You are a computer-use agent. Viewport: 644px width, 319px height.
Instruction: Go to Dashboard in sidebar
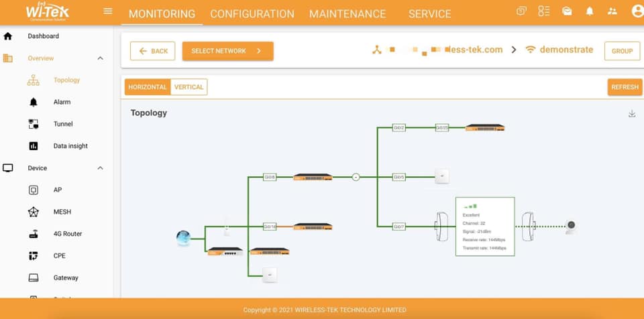pyautogui.click(x=43, y=36)
